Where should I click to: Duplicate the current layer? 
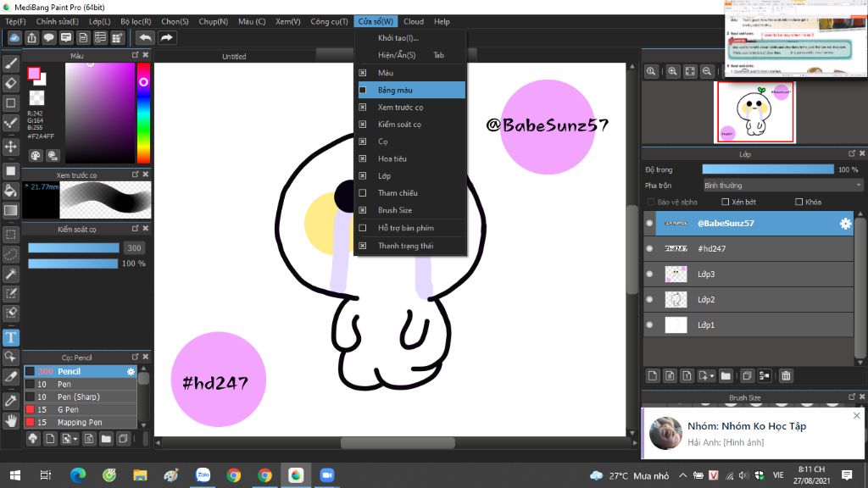(747, 376)
